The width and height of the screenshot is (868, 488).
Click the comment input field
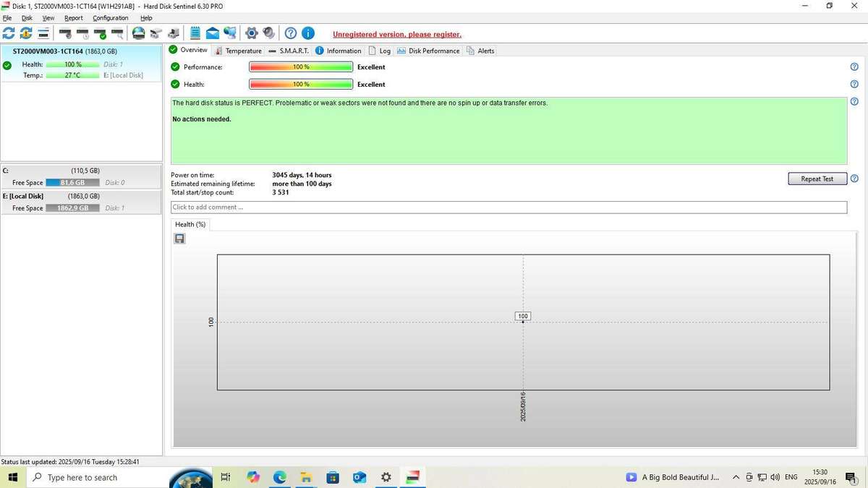[506, 207]
